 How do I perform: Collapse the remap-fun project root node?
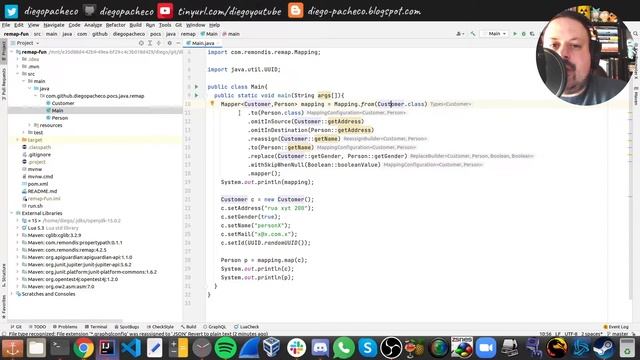point(12,52)
